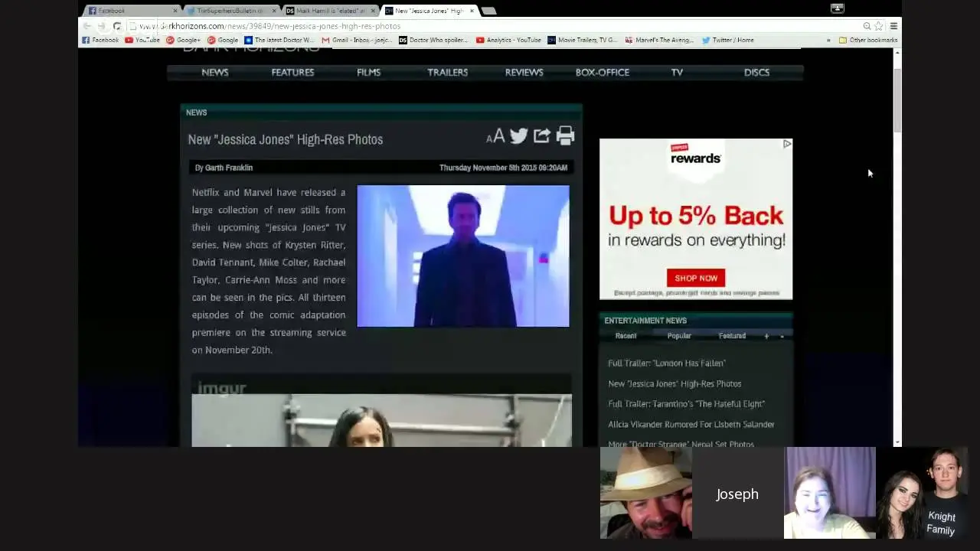Expand entertainment news list with plus
This screenshot has height=551, width=980.
pos(766,336)
